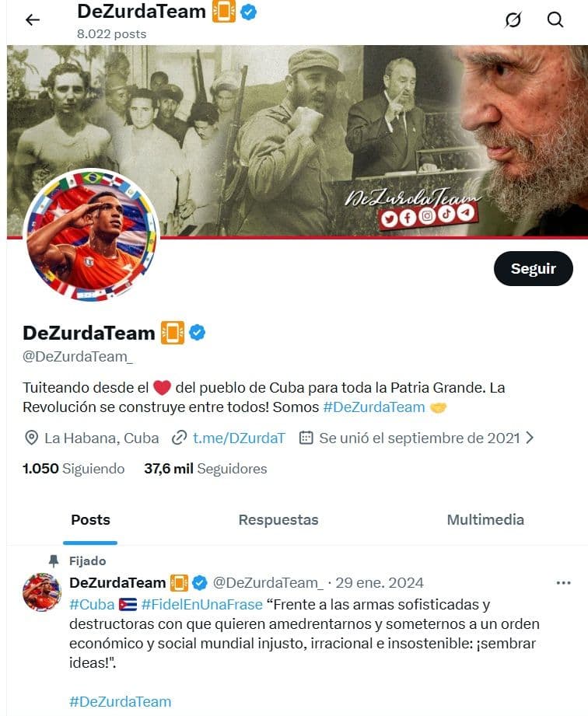
Task: Click the location pin icon near La Habana
Action: [31, 438]
